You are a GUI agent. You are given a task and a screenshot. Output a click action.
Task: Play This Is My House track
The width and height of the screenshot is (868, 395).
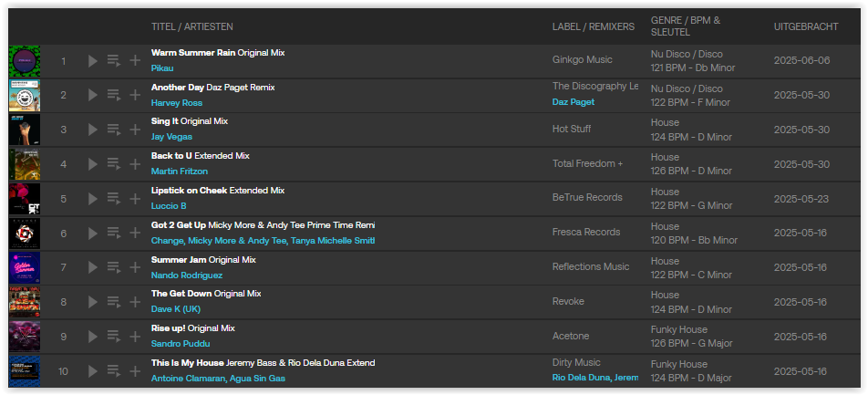92,371
